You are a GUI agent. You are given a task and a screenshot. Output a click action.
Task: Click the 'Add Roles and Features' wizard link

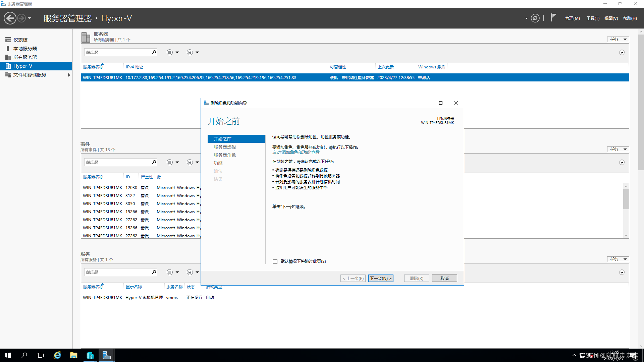[296, 152]
